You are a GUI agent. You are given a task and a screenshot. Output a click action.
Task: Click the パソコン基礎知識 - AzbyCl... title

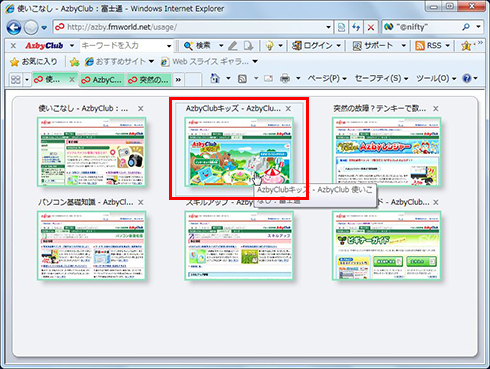[86, 202]
